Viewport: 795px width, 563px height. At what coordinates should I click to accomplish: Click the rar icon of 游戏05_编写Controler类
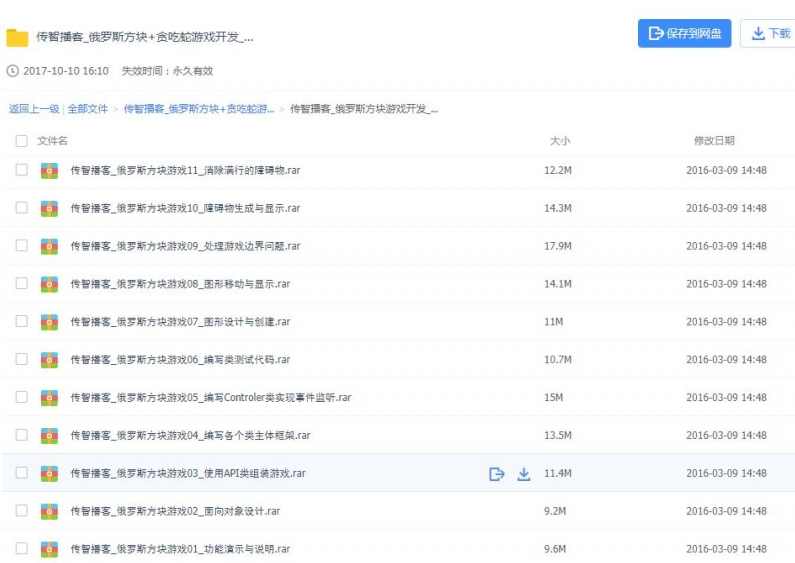pyautogui.click(x=49, y=398)
